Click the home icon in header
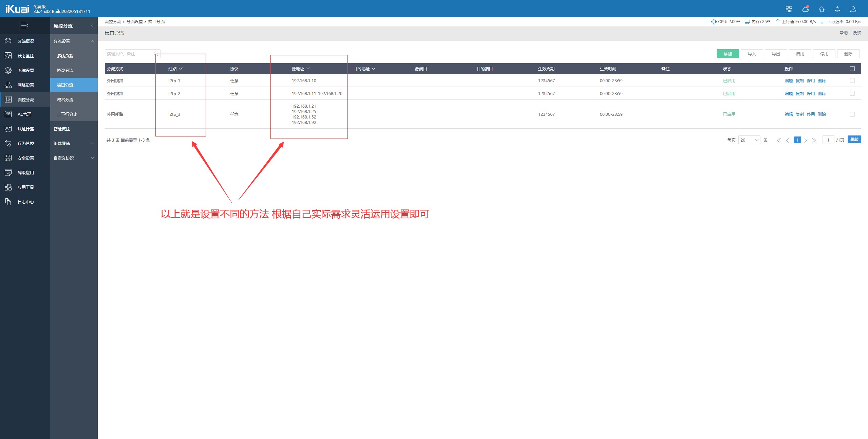This screenshot has width=868, height=439. pyautogui.click(x=822, y=9)
